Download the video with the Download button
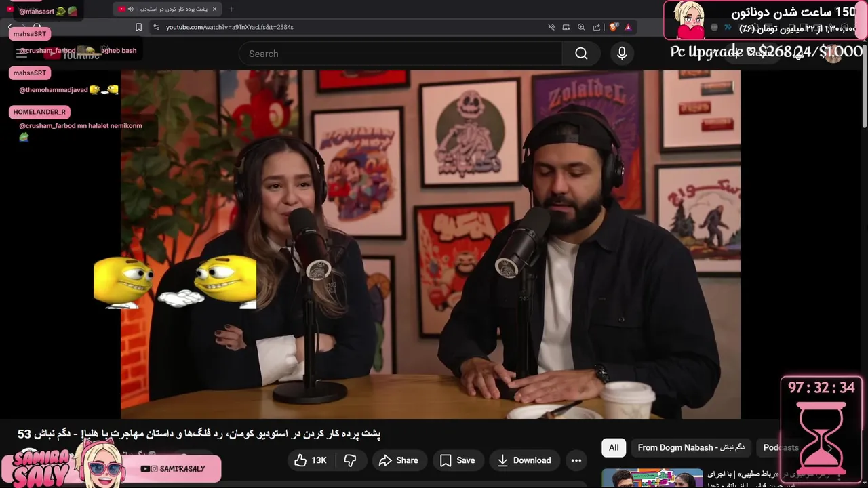 pyautogui.click(x=524, y=460)
